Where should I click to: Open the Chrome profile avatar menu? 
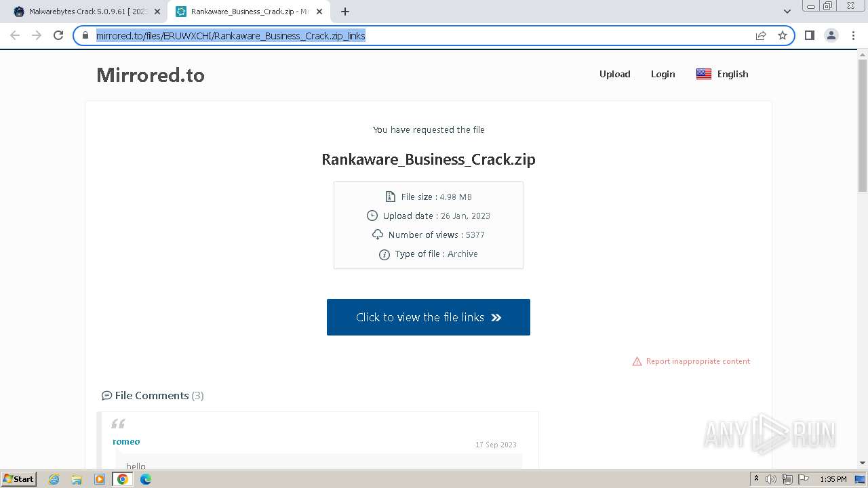pyautogui.click(x=831, y=35)
